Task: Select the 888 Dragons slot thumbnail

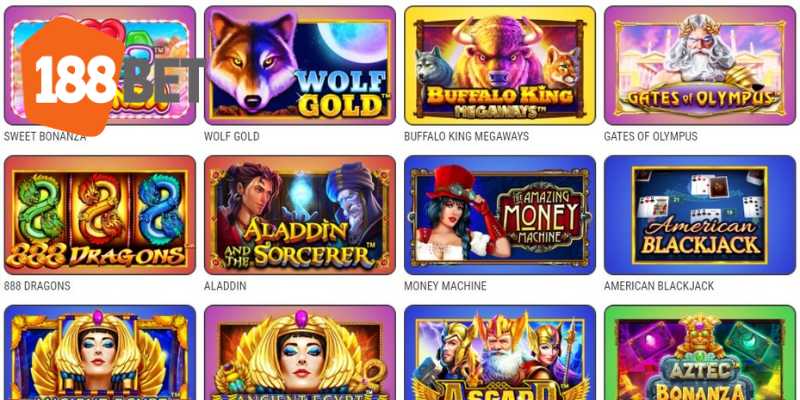Action: coord(99,215)
